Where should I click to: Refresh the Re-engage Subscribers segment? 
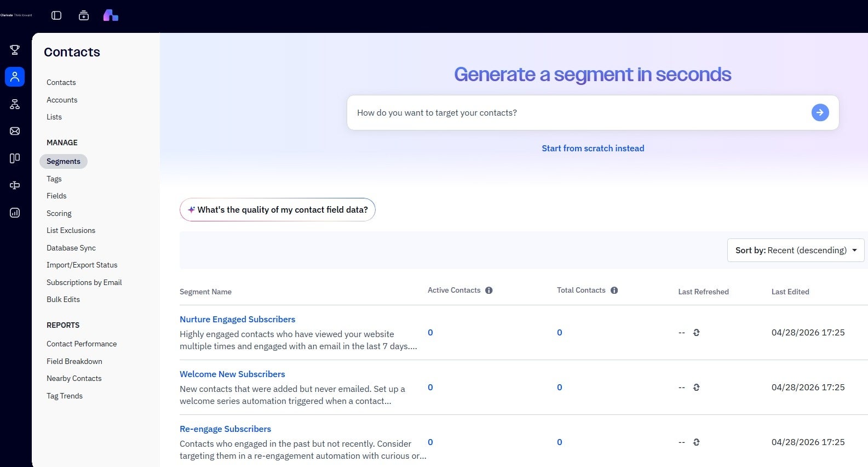697,442
